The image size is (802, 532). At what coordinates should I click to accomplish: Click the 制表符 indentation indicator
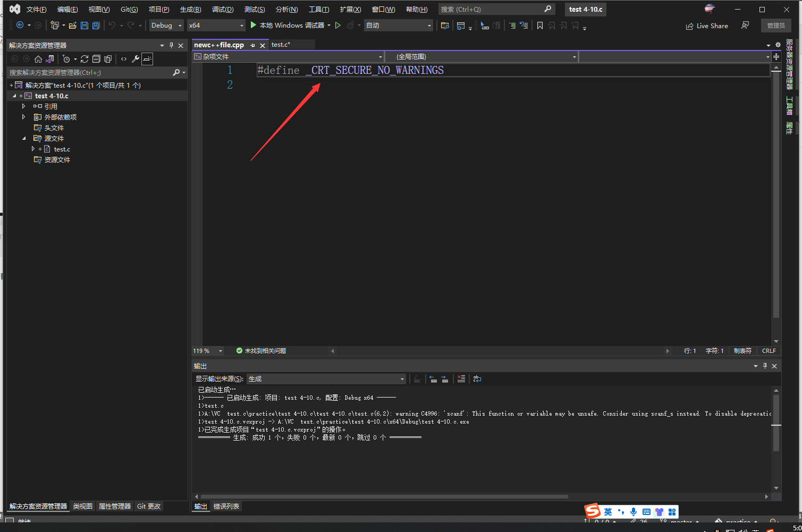click(x=742, y=351)
